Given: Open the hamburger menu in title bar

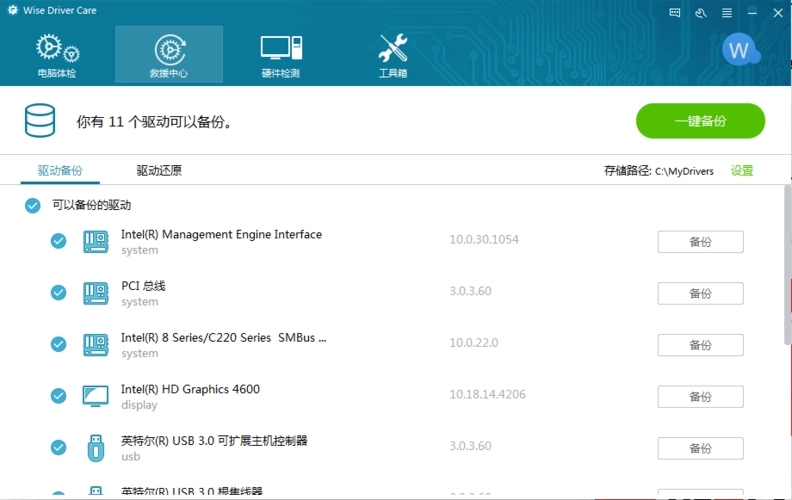Looking at the screenshot, I should pos(727,13).
